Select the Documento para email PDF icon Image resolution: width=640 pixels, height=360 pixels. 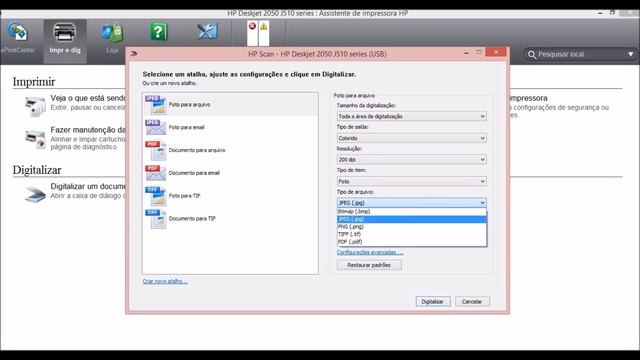coord(155,173)
